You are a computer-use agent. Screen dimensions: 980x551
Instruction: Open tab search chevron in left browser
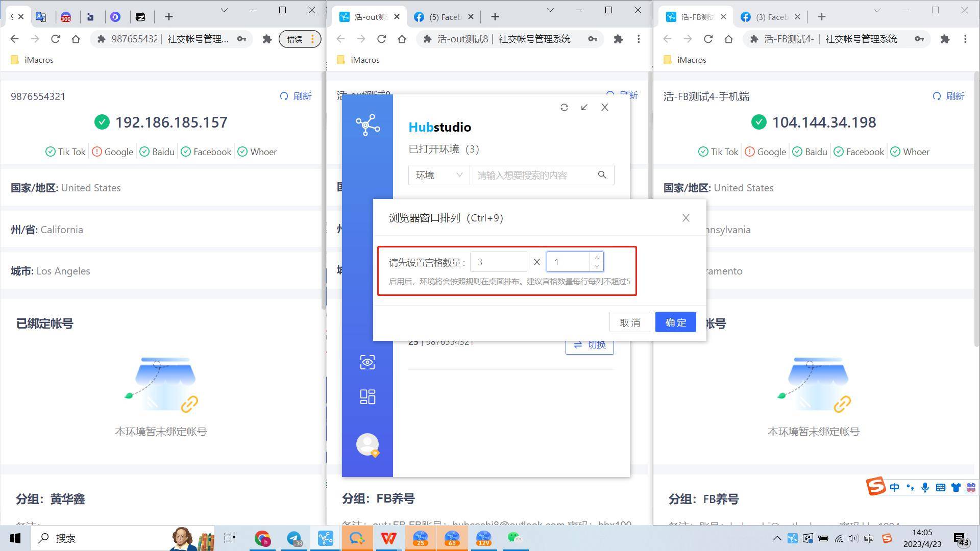tap(224, 10)
